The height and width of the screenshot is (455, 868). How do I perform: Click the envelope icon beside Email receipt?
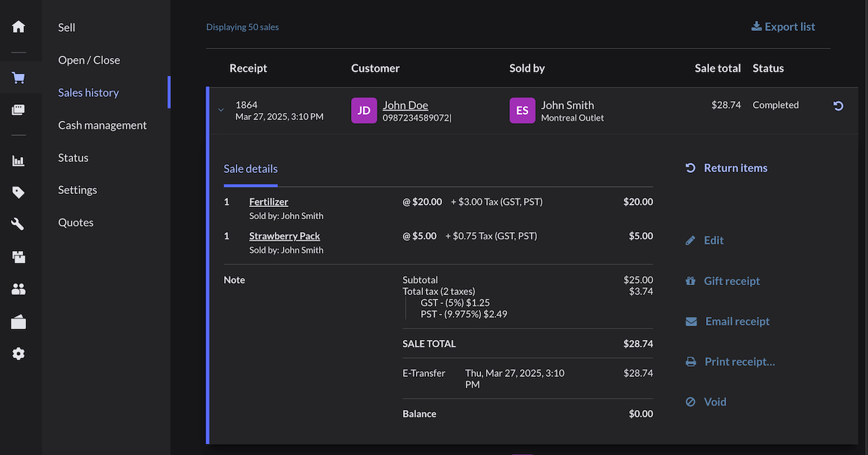pyautogui.click(x=692, y=321)
